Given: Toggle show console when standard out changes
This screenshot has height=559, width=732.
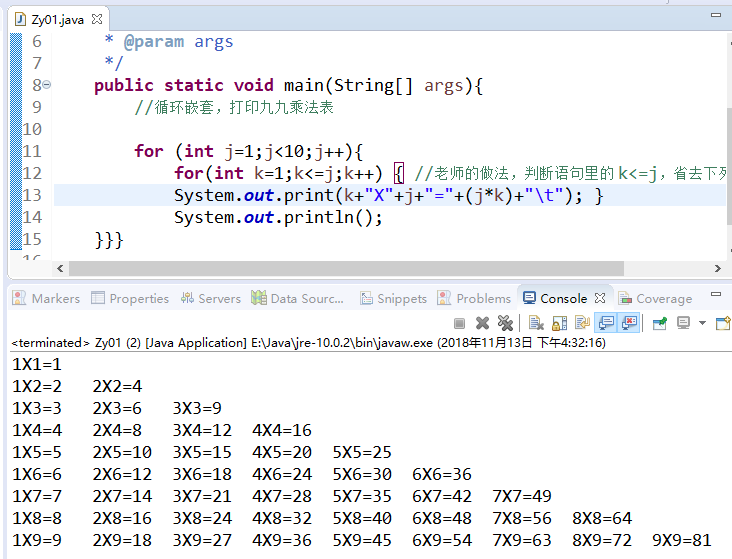Looking at the screenshot, I should [606, 323].
